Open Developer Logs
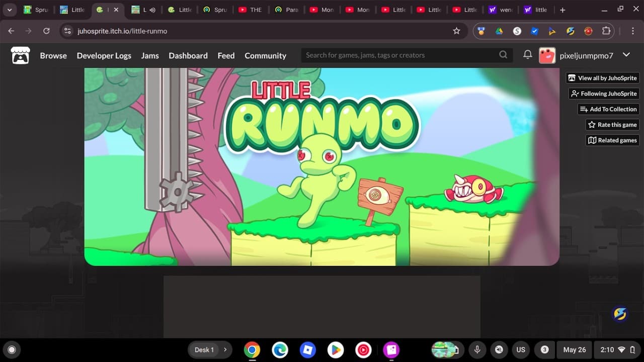The height and width of the screenshot is (362, 644). click(x=104, y=55)
